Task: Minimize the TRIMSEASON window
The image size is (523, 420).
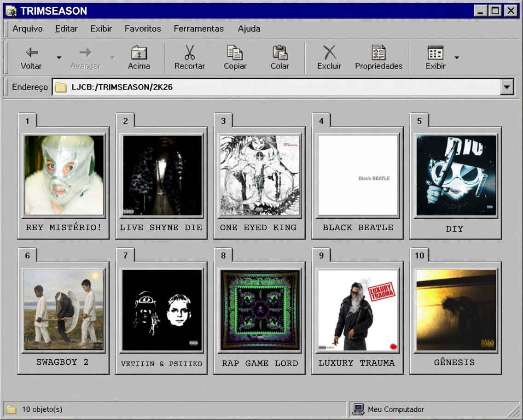Action: coord(480,11)
